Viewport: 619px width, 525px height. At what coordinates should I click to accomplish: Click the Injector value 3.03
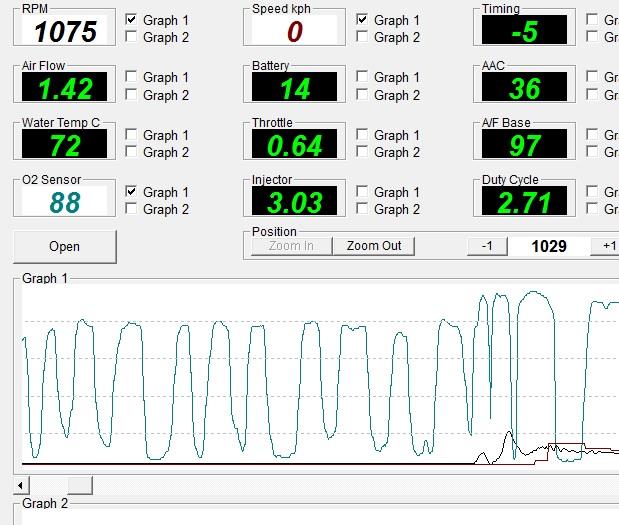point(294,201)
